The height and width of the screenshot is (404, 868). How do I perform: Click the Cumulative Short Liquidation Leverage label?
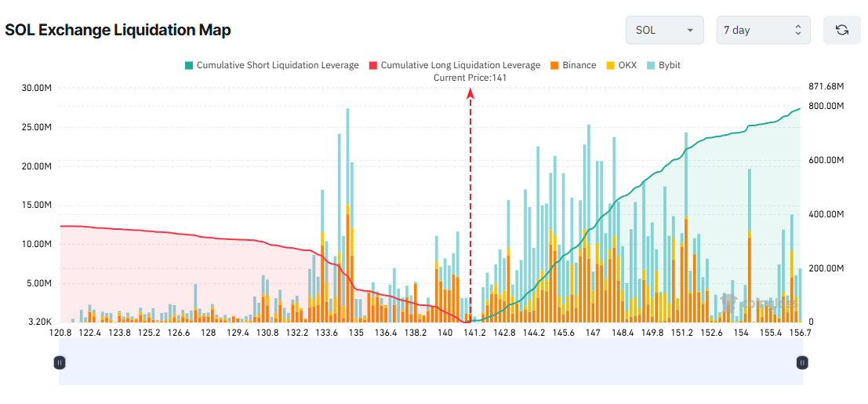[278, 65]
